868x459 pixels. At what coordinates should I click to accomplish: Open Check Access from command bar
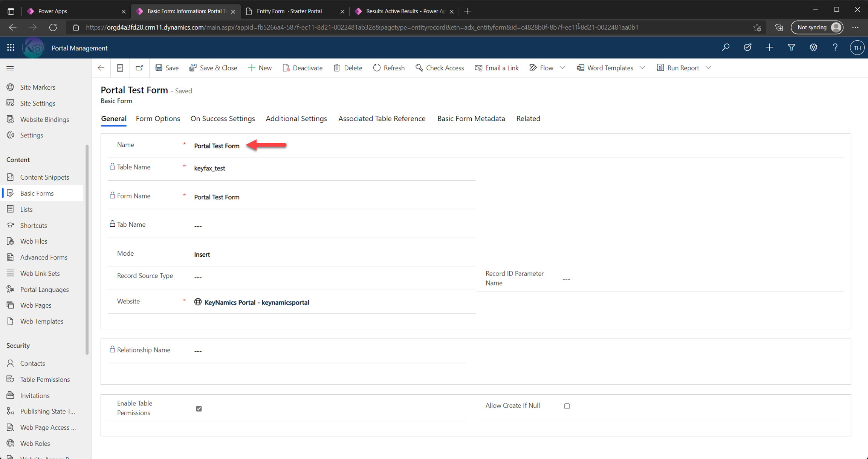[x=440, y=68]
